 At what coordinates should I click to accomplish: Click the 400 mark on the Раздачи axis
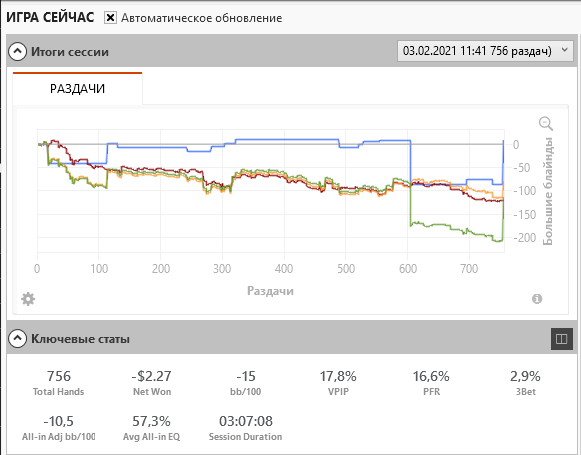[284, 268]
